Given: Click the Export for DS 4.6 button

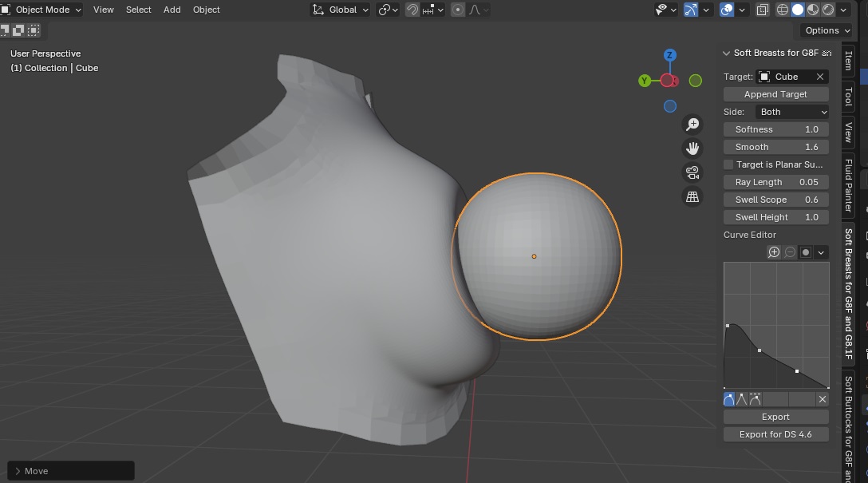Looking at the screenshot, I should coord(775,435).
